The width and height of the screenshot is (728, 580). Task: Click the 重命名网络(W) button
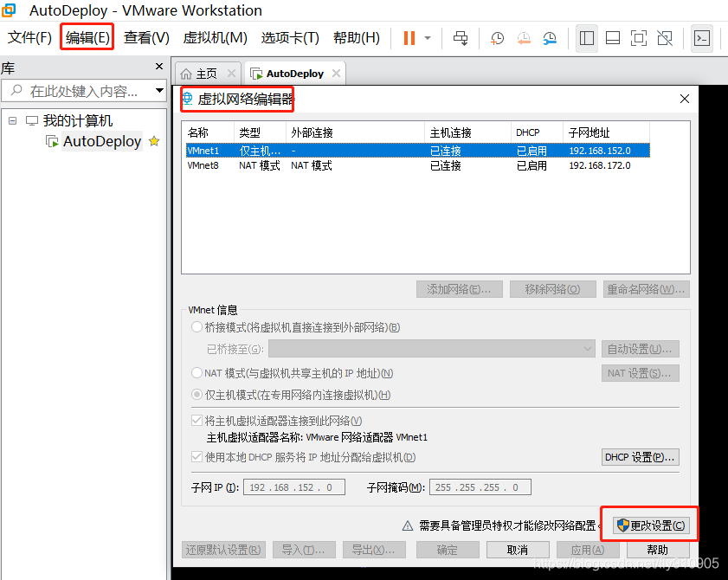(647, 289)
